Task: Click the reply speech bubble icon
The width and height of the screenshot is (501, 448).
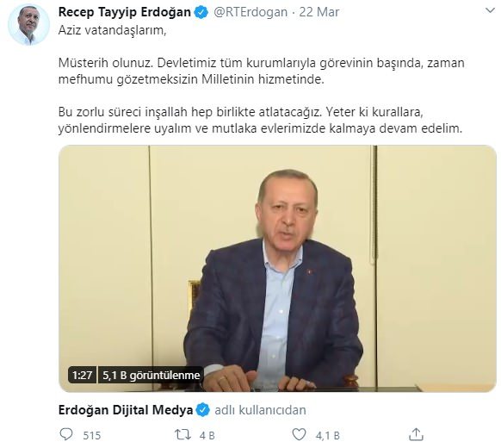Action: point(66,434)
